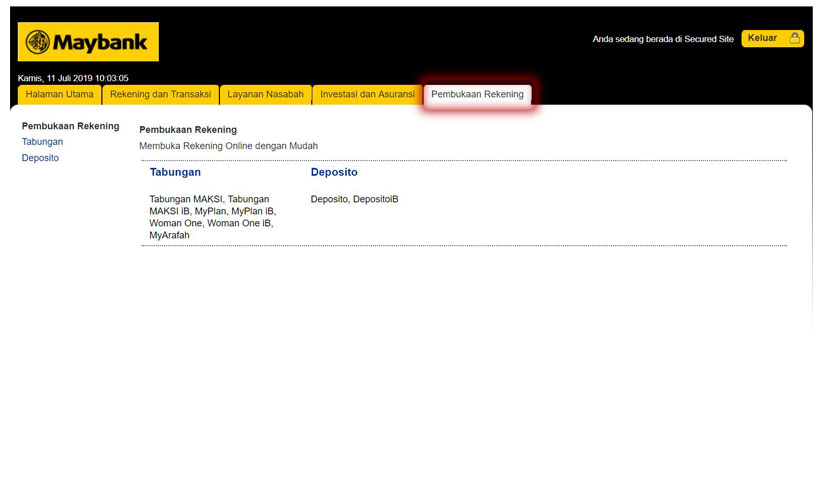The width and height of the screenshot is (819, 484).
Task: Click the date 'Kamis, 11 Juli 2019' text
Action: pos(55,78)
